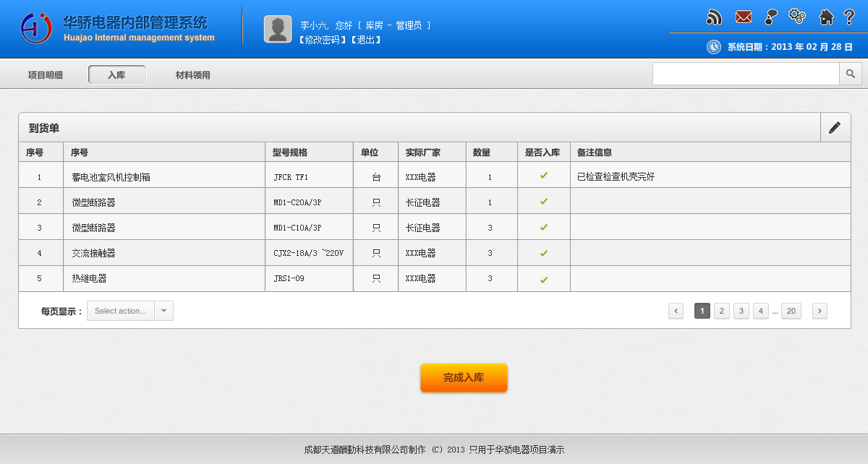Click the chat bubbles message icon
This screenshot has width=868, height=464.
pos(771,17)
